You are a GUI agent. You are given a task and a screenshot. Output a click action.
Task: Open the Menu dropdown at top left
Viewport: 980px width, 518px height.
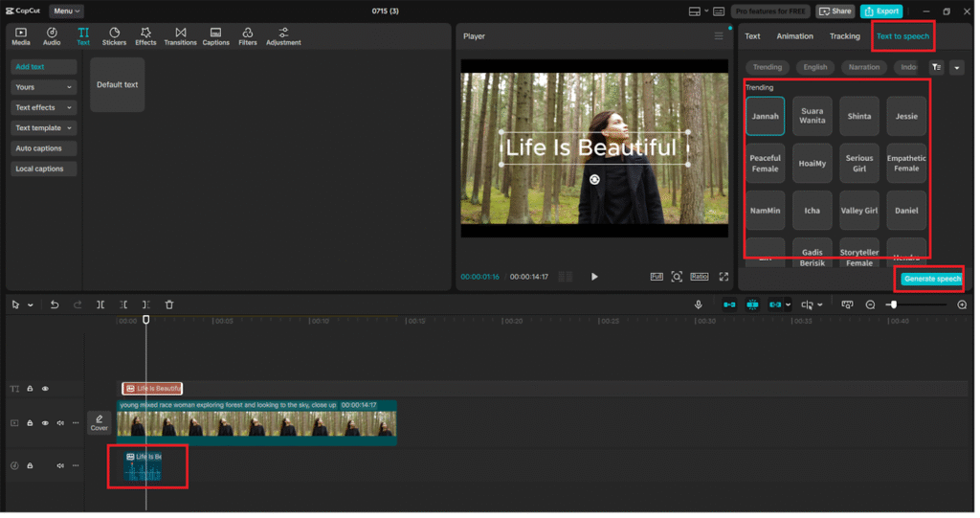[66, 11]
